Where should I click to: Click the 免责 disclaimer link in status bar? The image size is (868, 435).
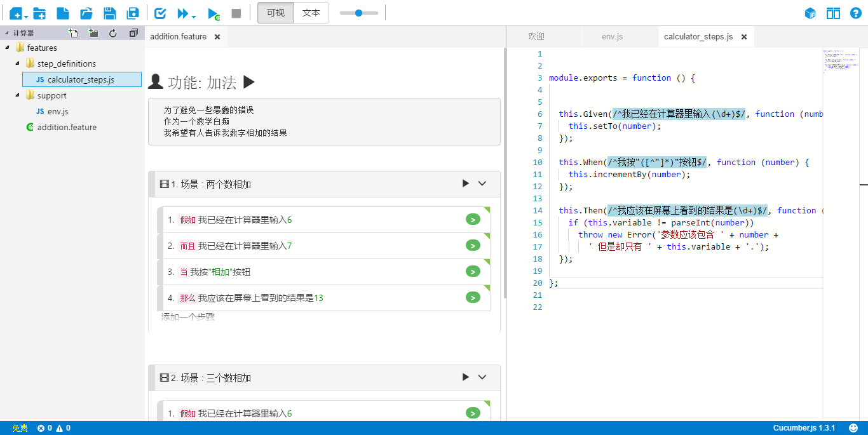(20, 428)
